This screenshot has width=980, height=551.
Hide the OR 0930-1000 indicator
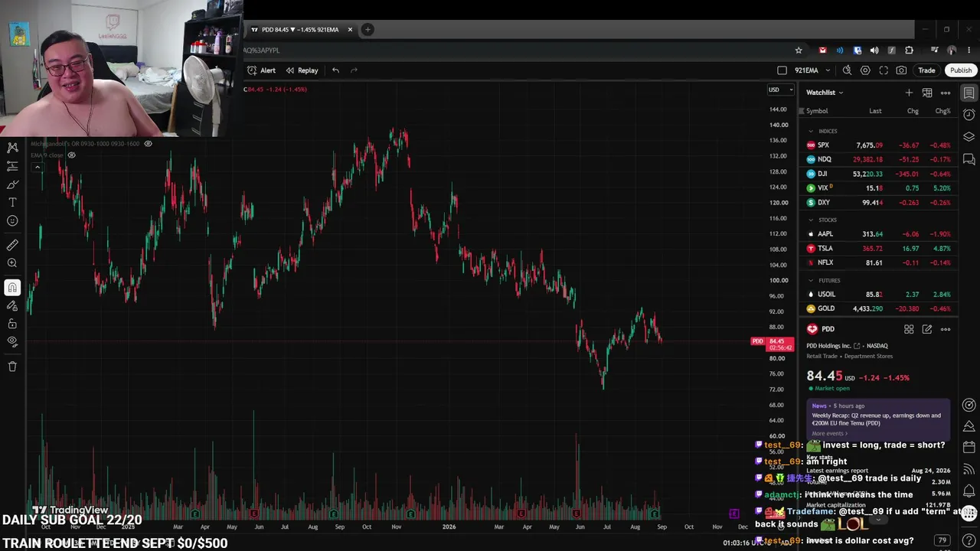click(x=148, y=143)
